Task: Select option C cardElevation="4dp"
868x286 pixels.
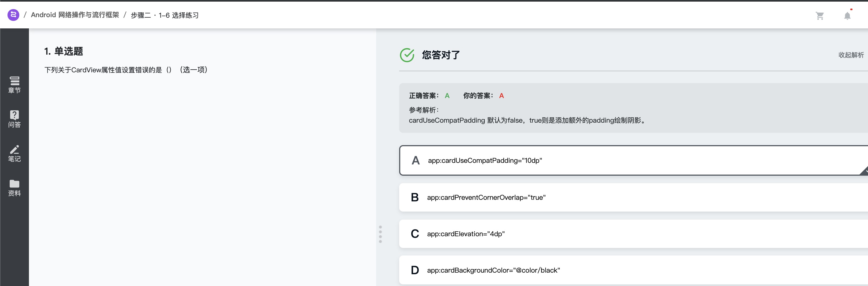Action: pos(634,234)
